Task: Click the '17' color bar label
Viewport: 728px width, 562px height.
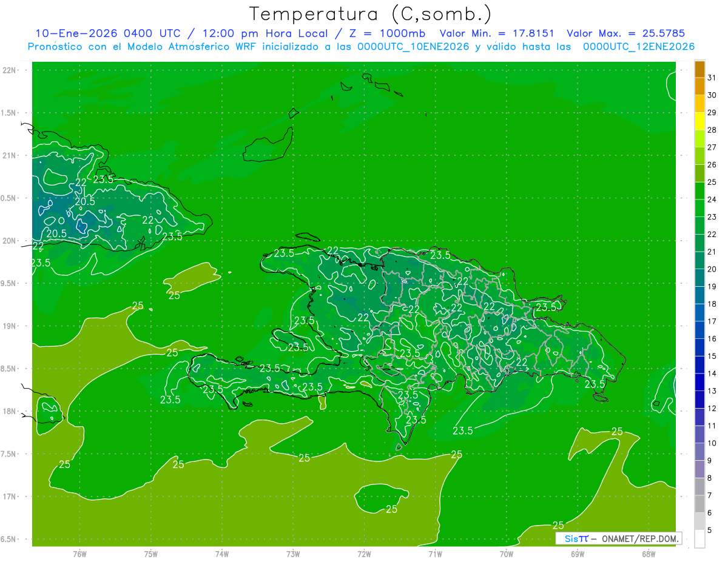Action: pos(712,321)
